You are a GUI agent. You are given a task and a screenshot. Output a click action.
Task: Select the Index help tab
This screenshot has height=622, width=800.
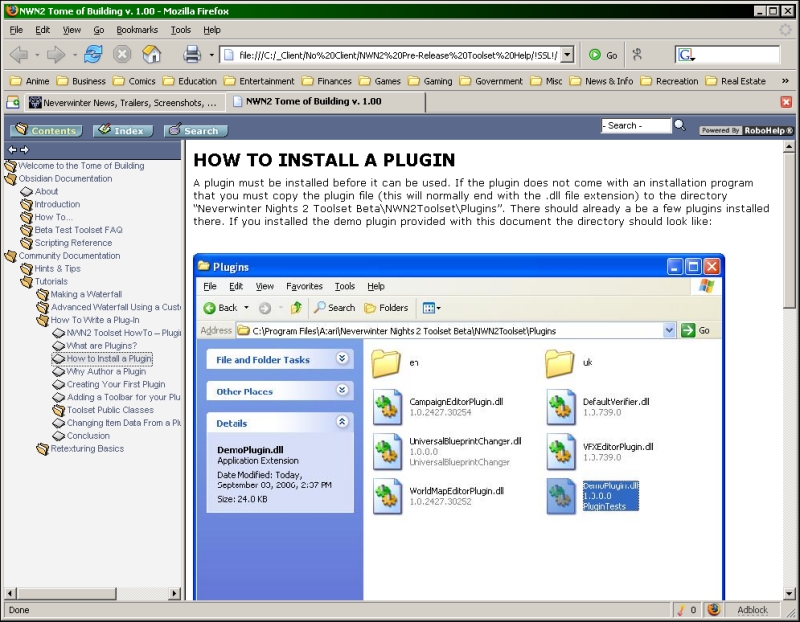[x=123, y=130]
